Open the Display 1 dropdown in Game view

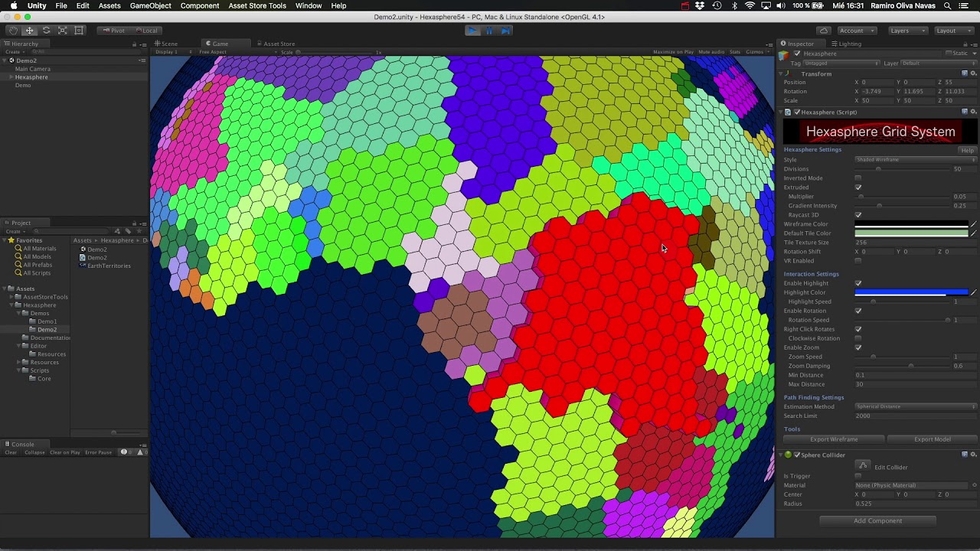(x=167, y=52)
